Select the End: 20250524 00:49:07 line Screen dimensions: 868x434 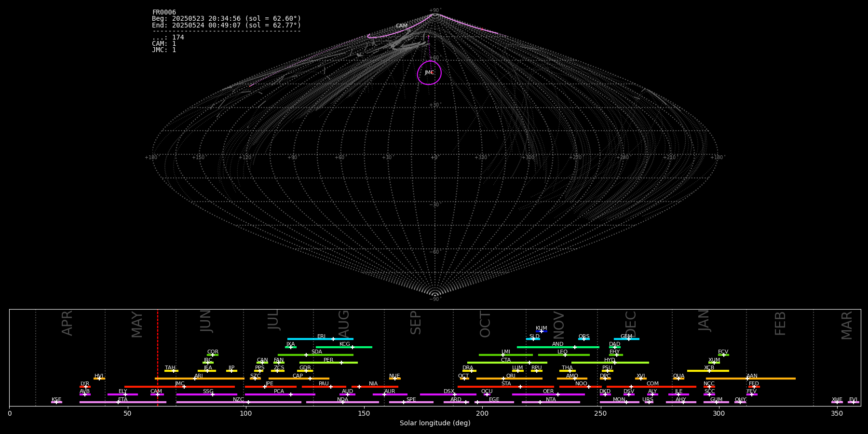(x=227, y=25)
